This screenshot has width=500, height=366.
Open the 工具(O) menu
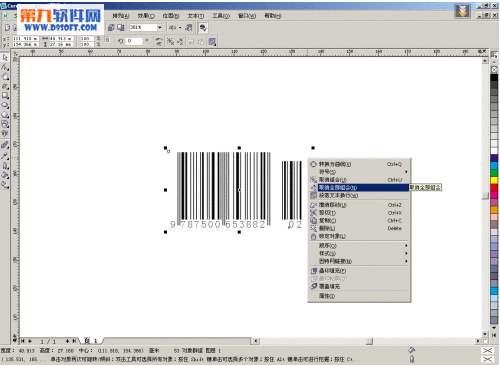click(x=221, y=16)
